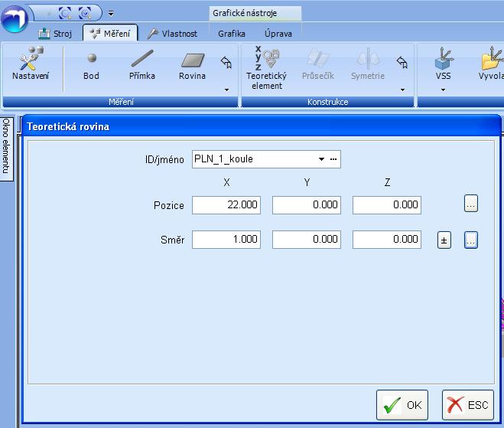Open the Grafika tab

point(232,34)
